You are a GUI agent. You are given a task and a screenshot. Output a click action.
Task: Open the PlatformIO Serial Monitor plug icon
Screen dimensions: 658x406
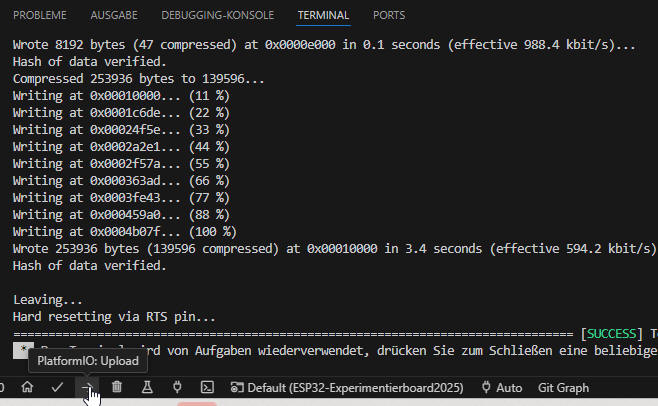pyautogui.click(x=176, y=387)
